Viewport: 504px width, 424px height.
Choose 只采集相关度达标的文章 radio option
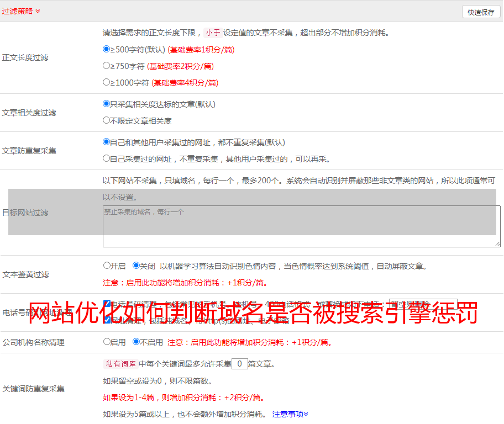[107, 104]
